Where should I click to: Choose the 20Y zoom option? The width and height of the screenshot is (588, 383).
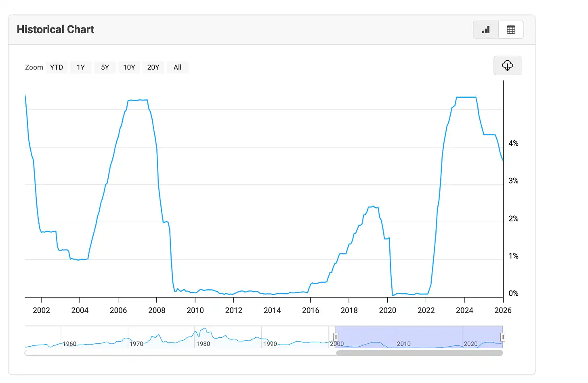(x=153, y=67)
